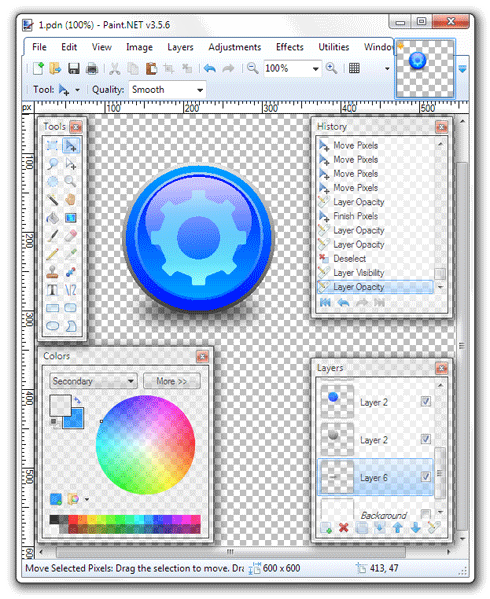Click the More >> button
490x599 pixels.
171,381
